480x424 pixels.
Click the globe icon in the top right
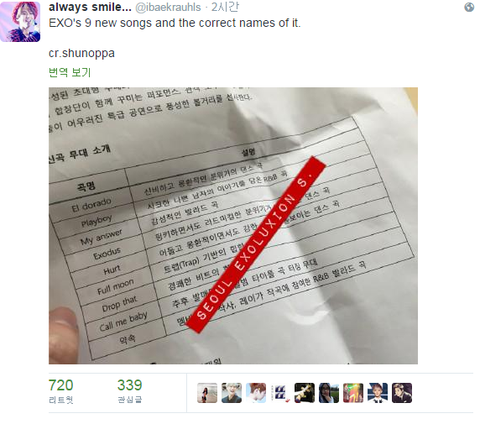point(469,7)
